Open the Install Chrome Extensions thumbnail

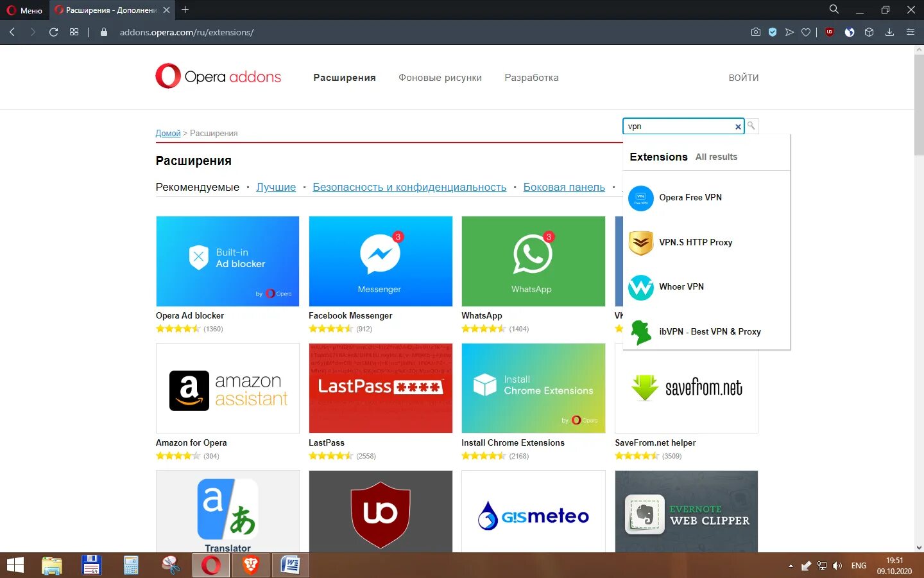click(x=533, y=389)
